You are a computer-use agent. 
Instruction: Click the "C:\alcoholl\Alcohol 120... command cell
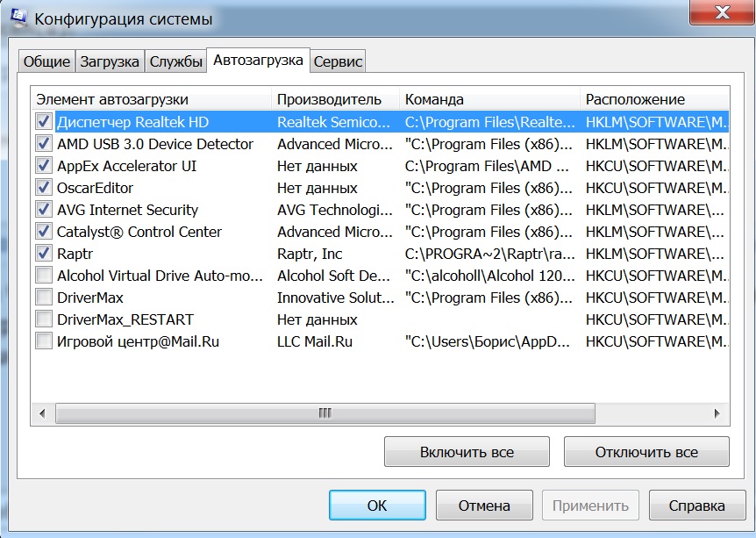(x=490, y=276)
